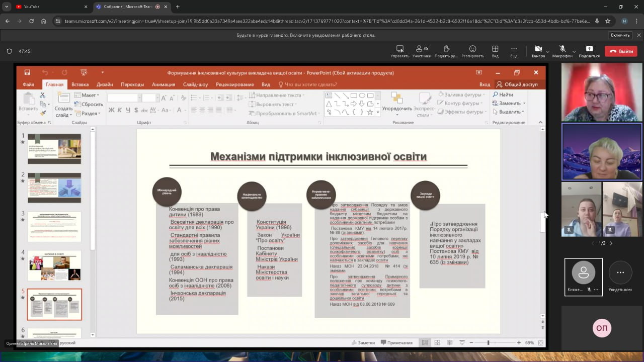Click Поделиться to share your screen
The height and width of the screenshot is (362, 644).
coord(589,51)
